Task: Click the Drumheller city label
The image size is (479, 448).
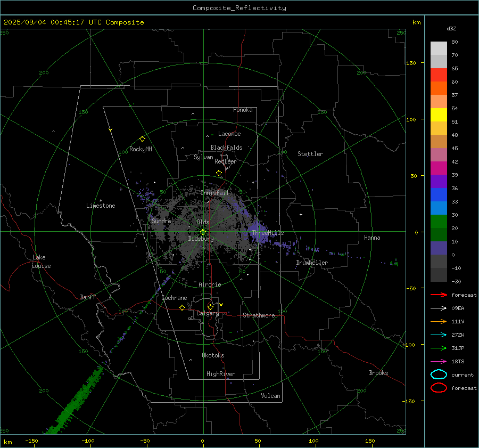Action: point(312,263)
